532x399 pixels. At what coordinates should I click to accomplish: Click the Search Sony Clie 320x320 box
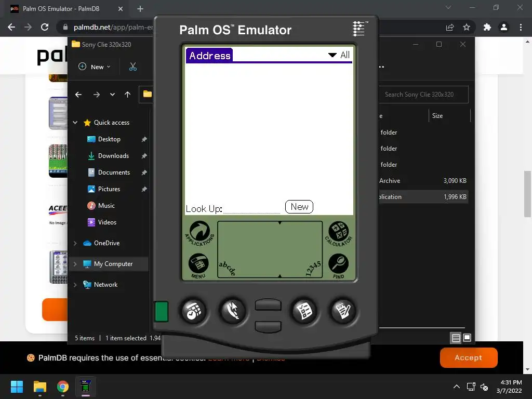pyautogui.click(x=423, y=95)
